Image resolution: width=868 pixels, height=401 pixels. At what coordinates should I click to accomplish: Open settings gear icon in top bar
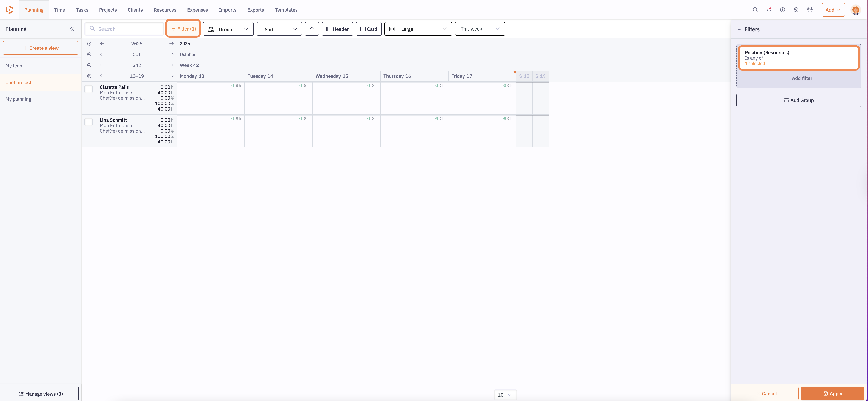tap(796, 10)
